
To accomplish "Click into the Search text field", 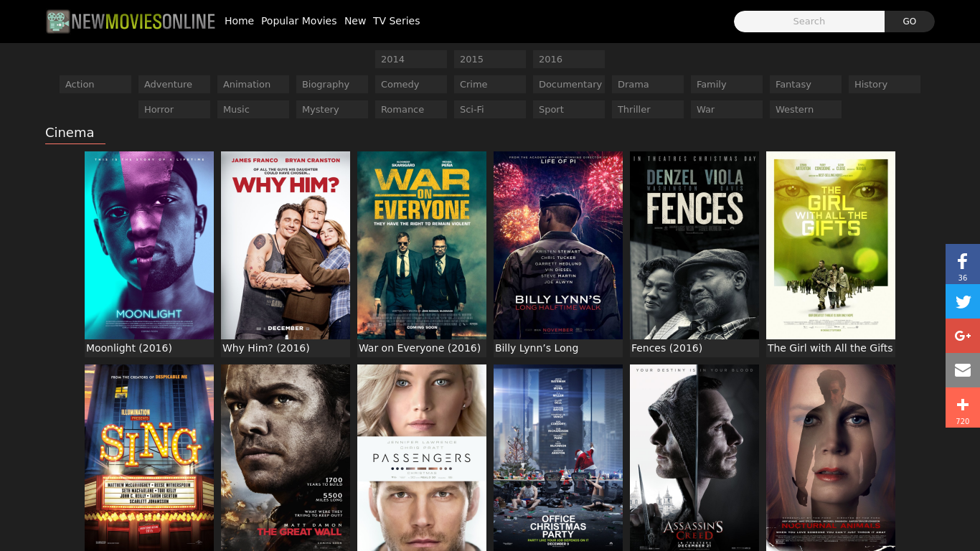I will click(809, 22).
